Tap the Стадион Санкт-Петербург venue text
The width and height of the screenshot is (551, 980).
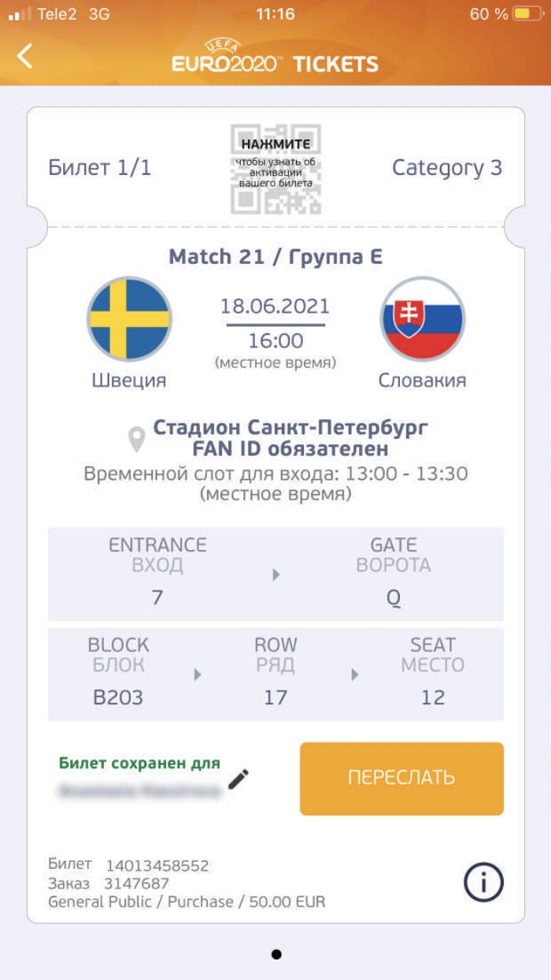click(290, 428)
